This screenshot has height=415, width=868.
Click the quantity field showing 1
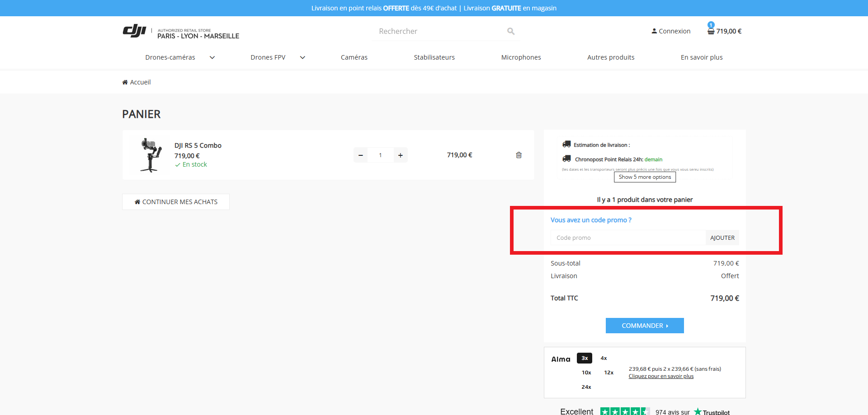click(380, 155)
